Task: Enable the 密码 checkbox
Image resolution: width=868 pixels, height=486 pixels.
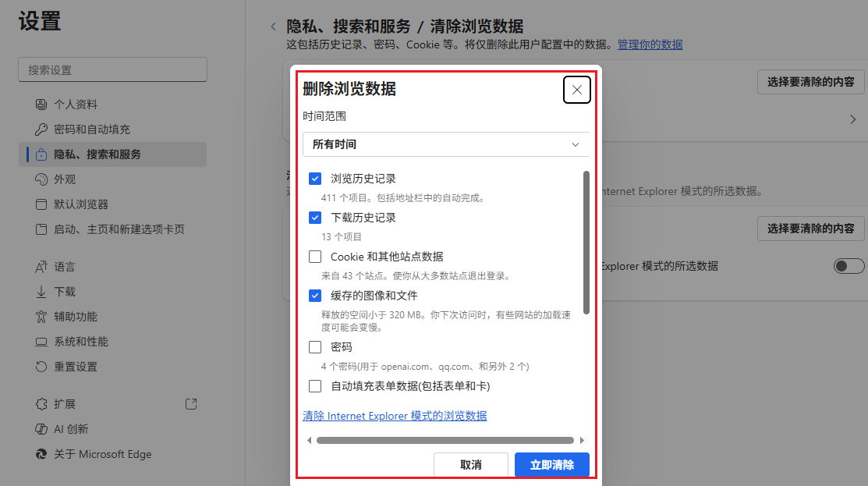Action: point(315,346)
